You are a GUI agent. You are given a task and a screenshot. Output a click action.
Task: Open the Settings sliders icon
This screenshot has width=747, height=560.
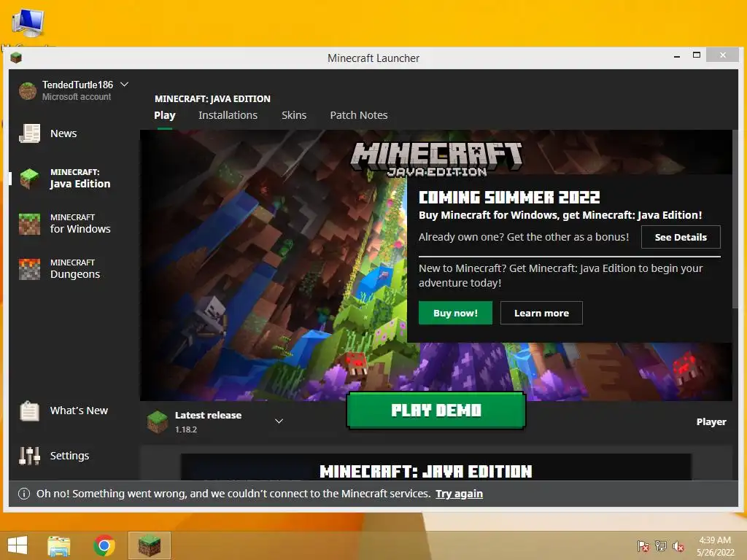pyautogui.click(x=29, y=456)
